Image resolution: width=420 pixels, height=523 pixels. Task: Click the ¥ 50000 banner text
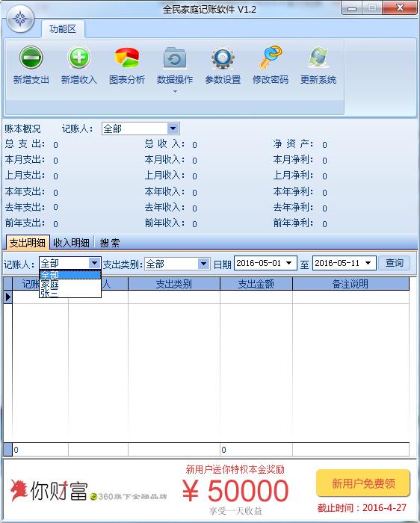click(x=235, y=490)
